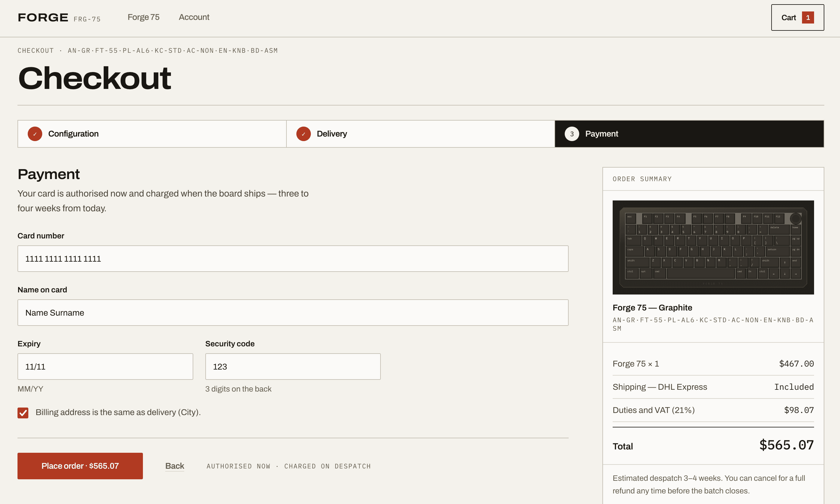Click the 'Security code' label
Image resolution: width=840 pixels, height=504 pixels.
(230, 344)
